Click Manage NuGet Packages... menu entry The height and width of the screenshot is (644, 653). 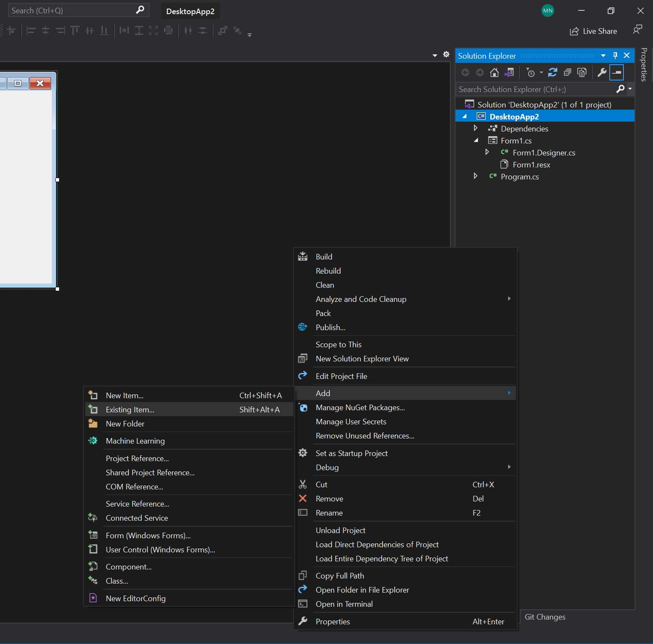coord(405,407)
